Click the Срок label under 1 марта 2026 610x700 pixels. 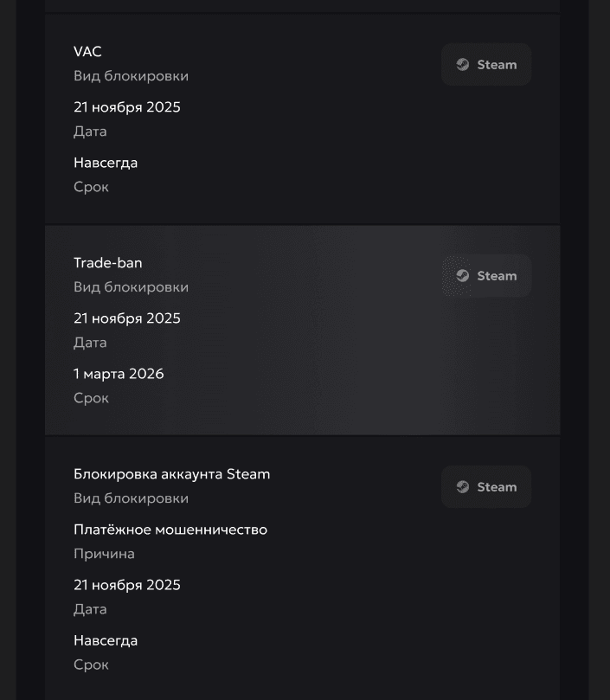point(91,398)
